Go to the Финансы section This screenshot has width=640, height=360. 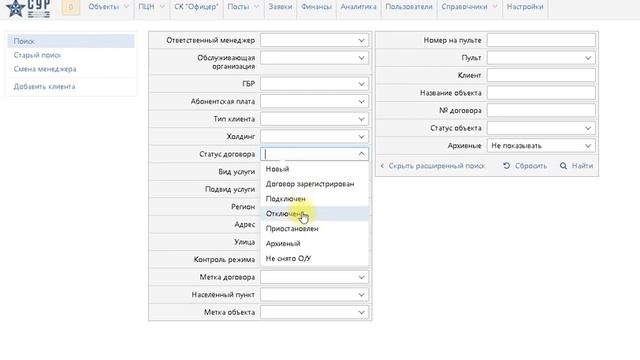(x=316, y=7)
